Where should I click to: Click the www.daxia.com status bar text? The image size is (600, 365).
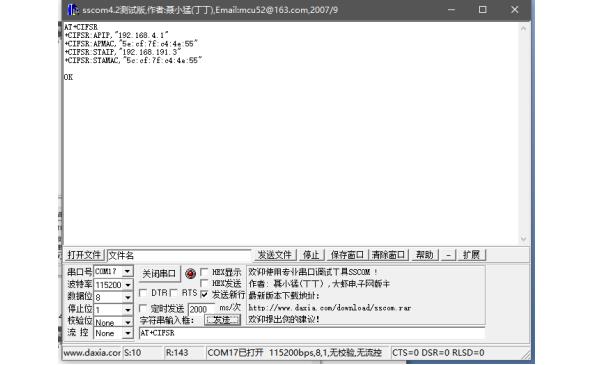(x=92, y=353)
